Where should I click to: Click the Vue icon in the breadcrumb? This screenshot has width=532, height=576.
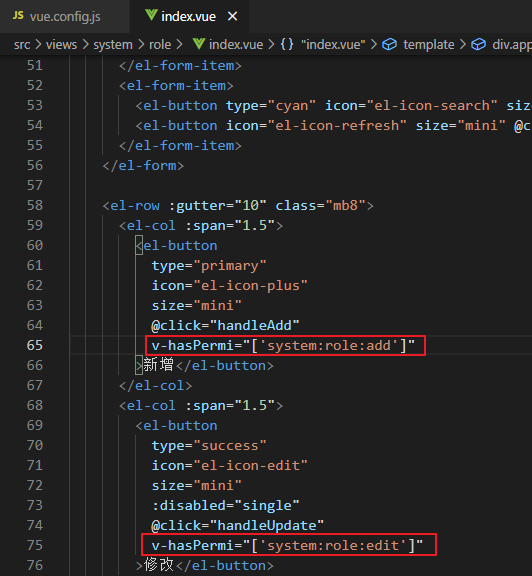coord(199,44)
